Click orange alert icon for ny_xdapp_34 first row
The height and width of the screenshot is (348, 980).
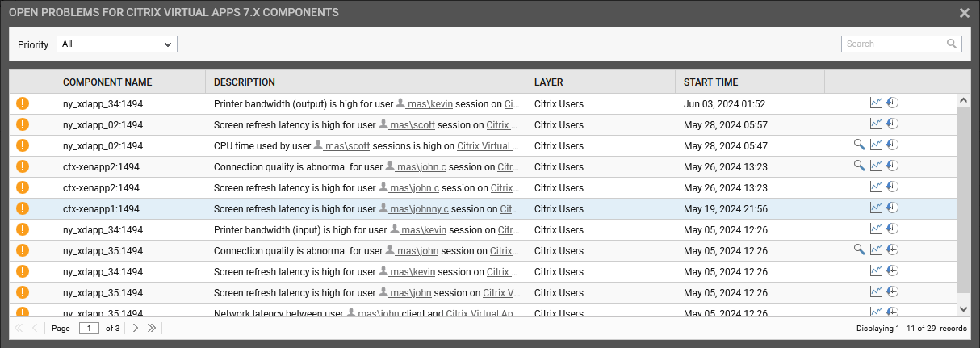(23, 103)
